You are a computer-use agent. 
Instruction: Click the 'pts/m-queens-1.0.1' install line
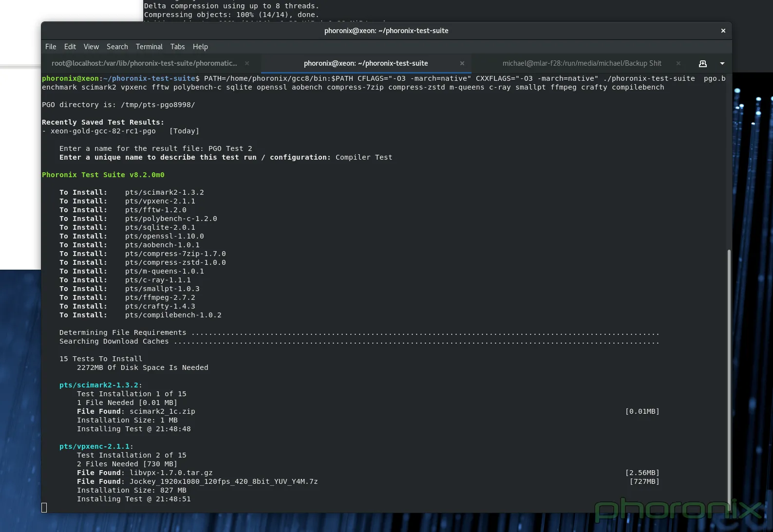click(x=132, y=271)
